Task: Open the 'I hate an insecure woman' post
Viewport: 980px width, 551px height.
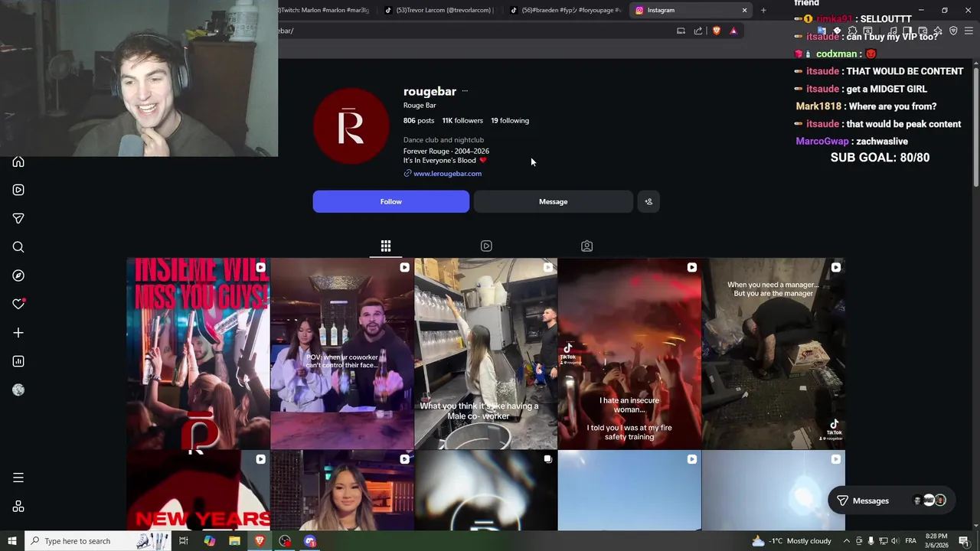Action: (629, 354)
